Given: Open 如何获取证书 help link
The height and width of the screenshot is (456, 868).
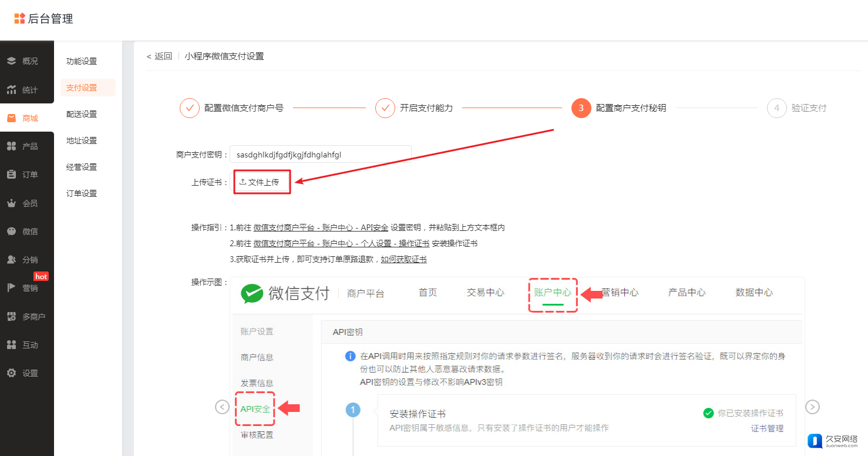Looking at the screenshot, I should tap(404, 259).
